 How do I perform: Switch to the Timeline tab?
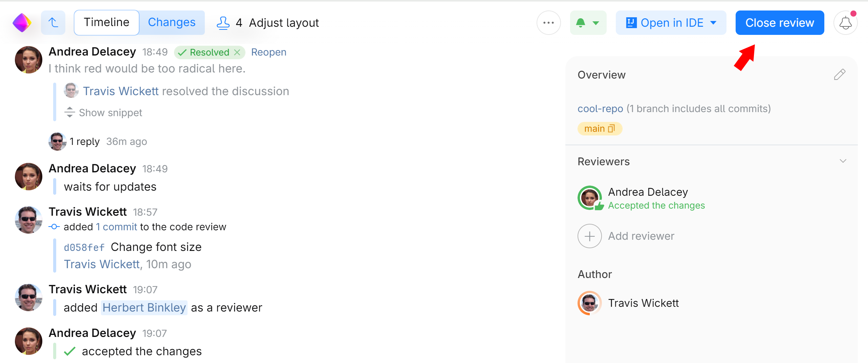click(x=107, y=23)
